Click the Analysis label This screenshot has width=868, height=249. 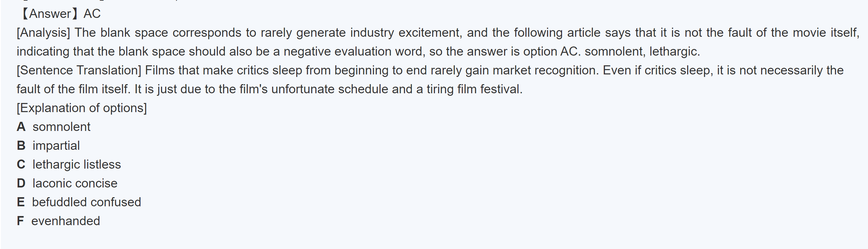pos(44,33)
